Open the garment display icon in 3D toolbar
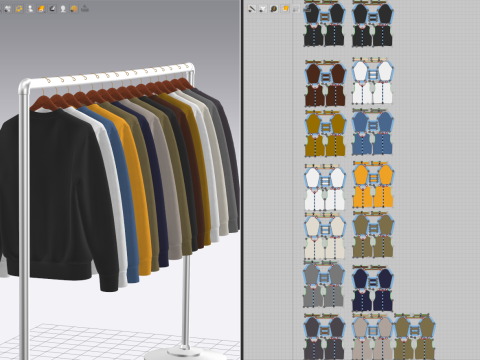This screenshot has width=480, height=360. coord(8,9)
